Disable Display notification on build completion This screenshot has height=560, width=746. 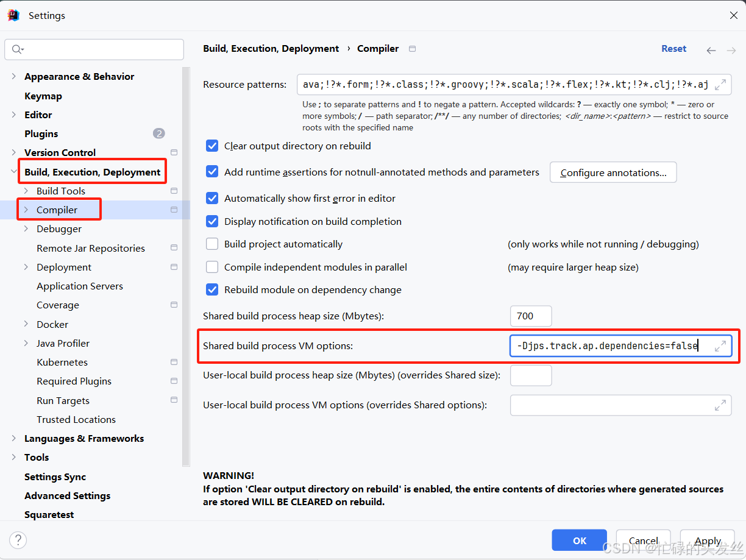pos(212,221)
